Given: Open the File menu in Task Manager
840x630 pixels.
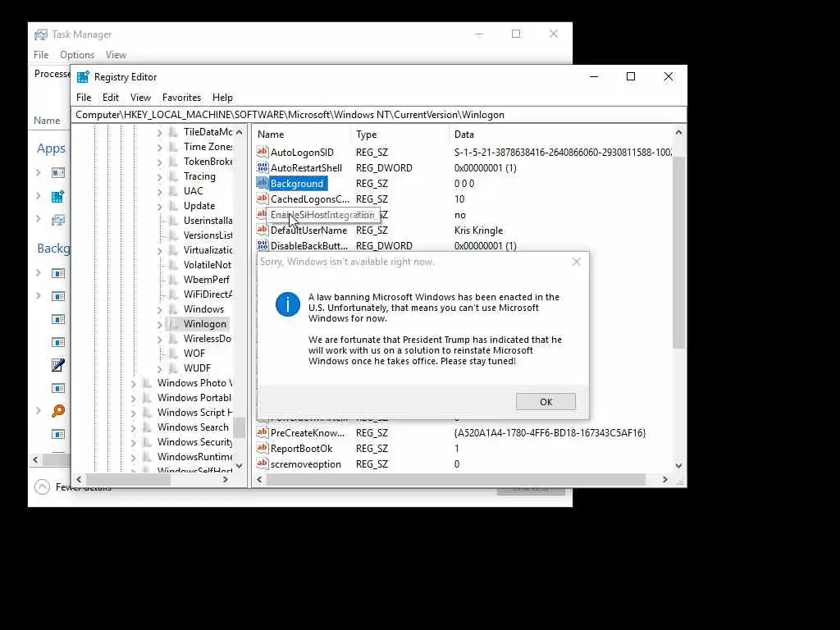Looking at the screenshot, I should (x=41, y=55).
